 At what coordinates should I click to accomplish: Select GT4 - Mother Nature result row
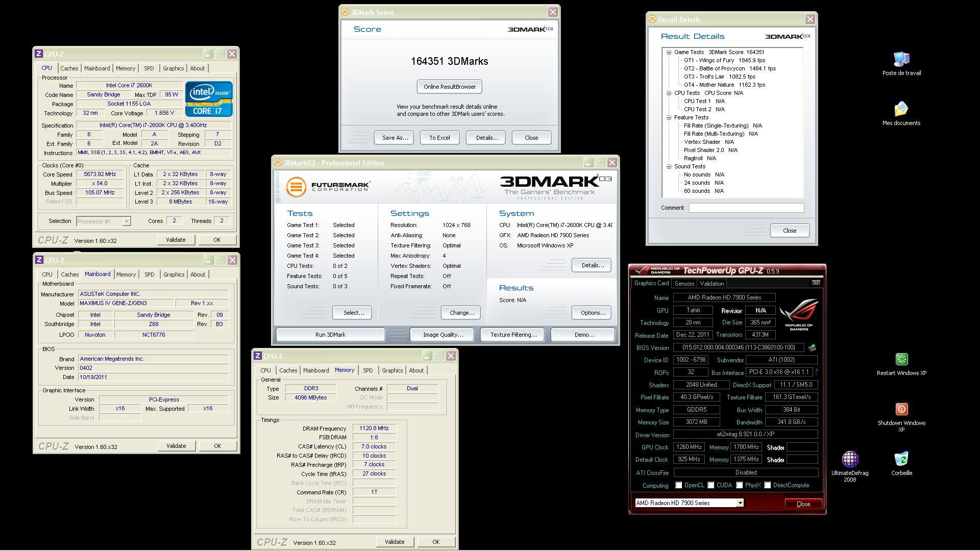click(x=724, y=85)
